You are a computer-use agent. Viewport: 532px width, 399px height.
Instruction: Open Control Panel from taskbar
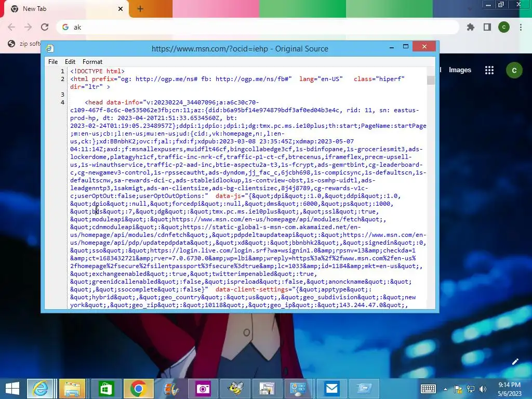(298, 389)
